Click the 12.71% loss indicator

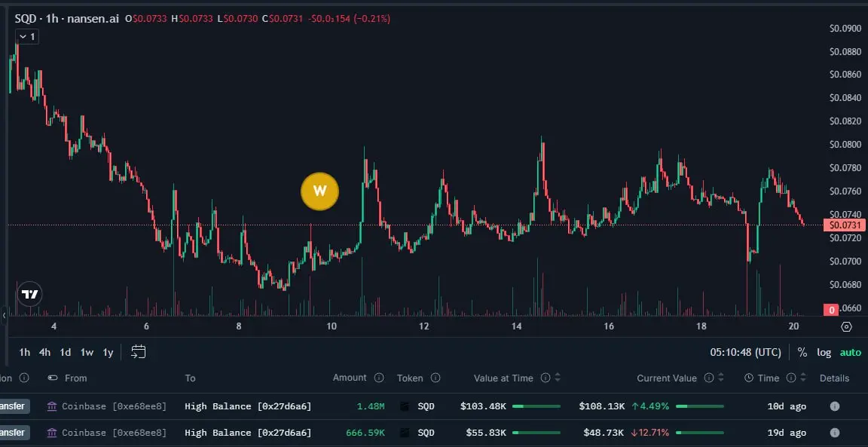click(x=650, y=433)
